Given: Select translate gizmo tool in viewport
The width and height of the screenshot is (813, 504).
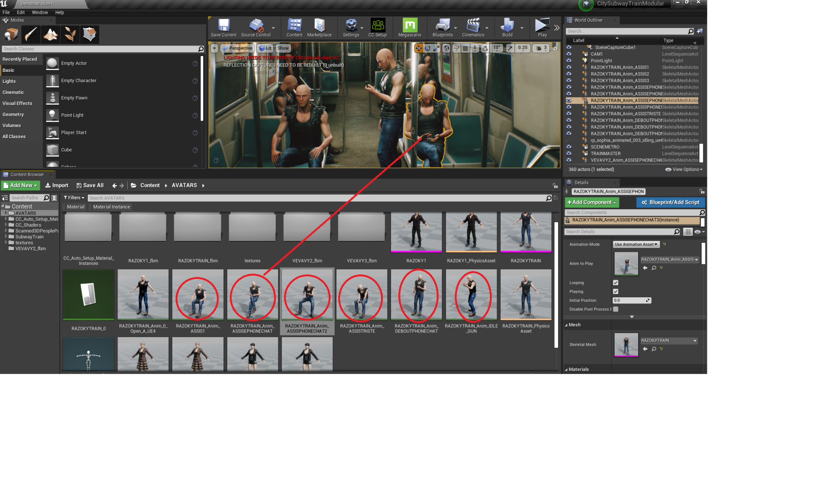Looking at the screenshot, I should 418,48.
